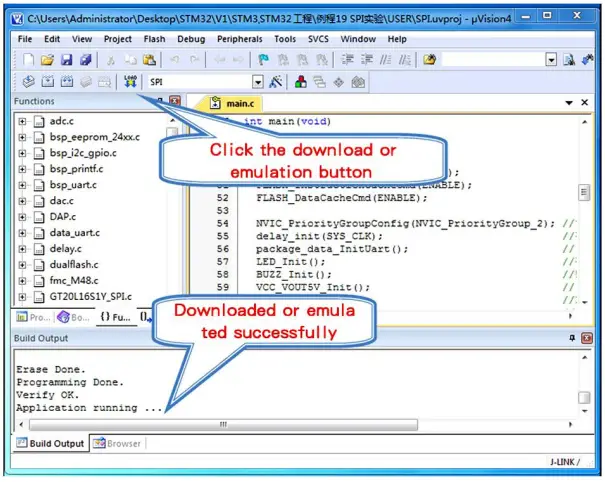
Task: Select dualflash.c in Functions list
Action: click(x=74, y=265)
